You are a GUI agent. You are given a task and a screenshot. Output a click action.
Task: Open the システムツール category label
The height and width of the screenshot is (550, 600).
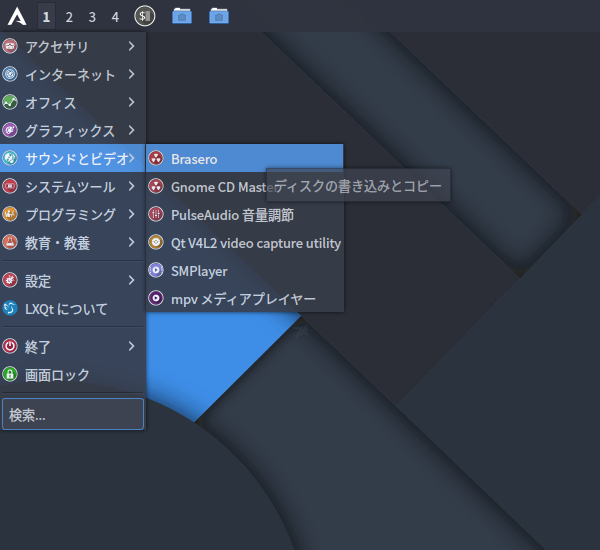click(70, 187)
